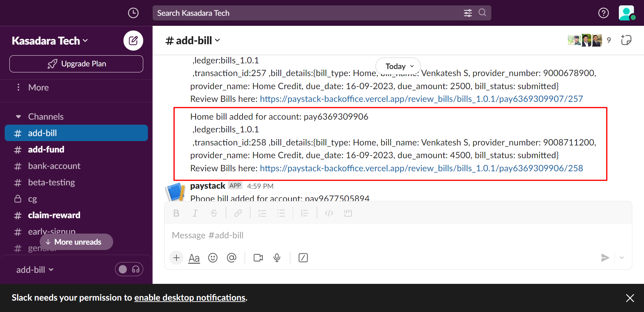Collapse the Channels section
The image size is (644, 312).
click(x=18, y=117)
